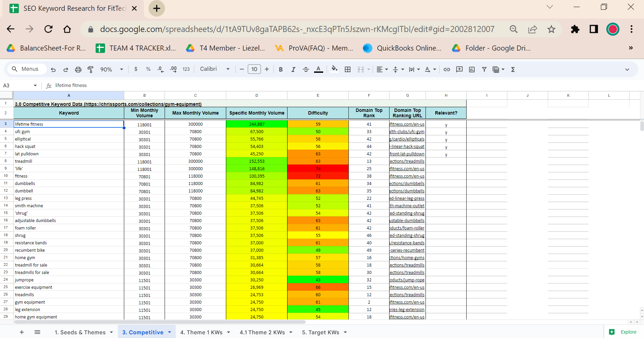Click the paint format icon
Screen dimensions: 644x338
pyautogui.click(x=90, y=69)
